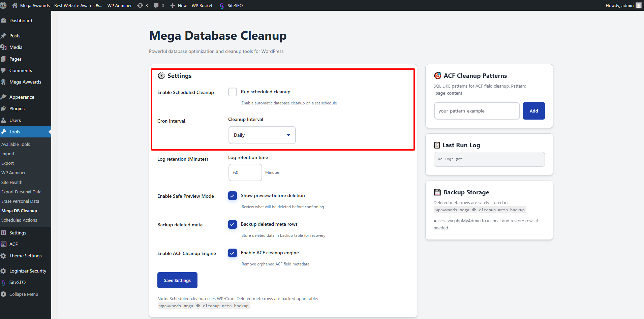Uncheck Backup deleted meta rows
This screenshot has height=319, width=644.
click(233, 224)
